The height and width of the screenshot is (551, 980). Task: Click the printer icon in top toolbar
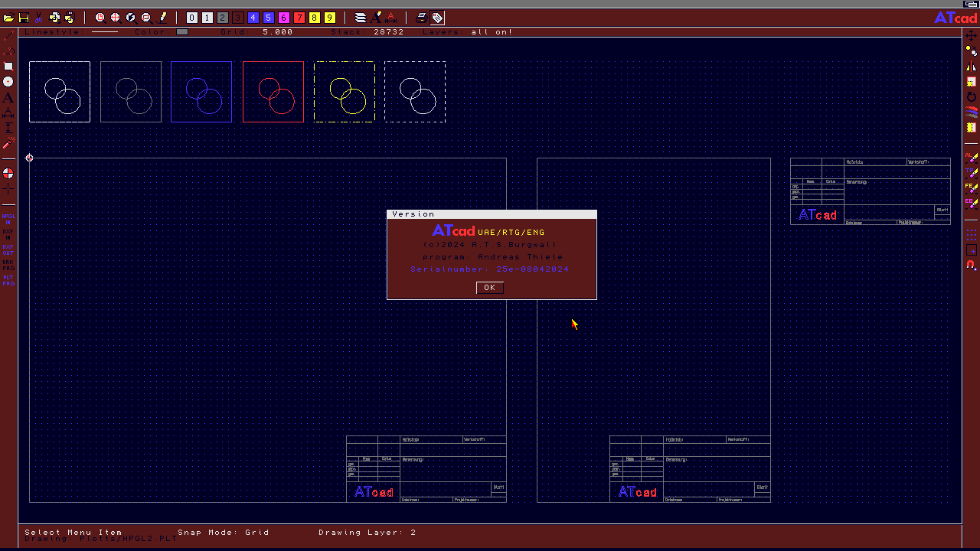pyautogui.click(x=421, y=18)
